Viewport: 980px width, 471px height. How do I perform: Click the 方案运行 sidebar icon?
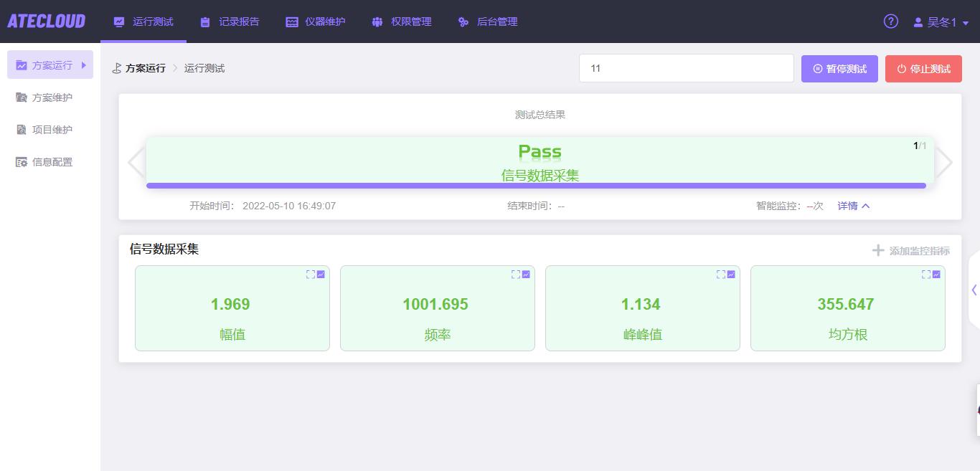[21, 65]
